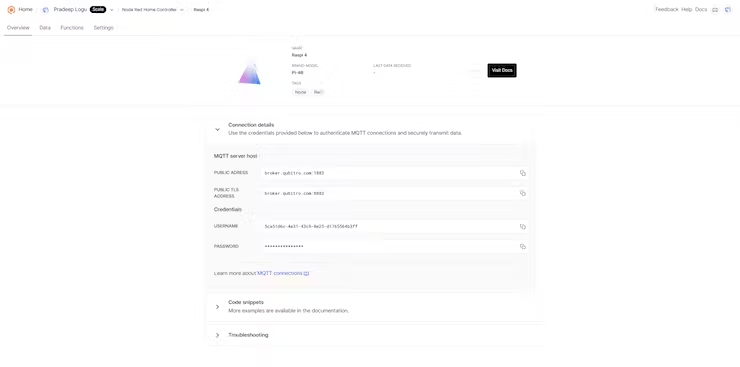The width and height of the screenshot is (740, 367).
Task: Click the Troubleshooting heading text
Action: [248, 335]
